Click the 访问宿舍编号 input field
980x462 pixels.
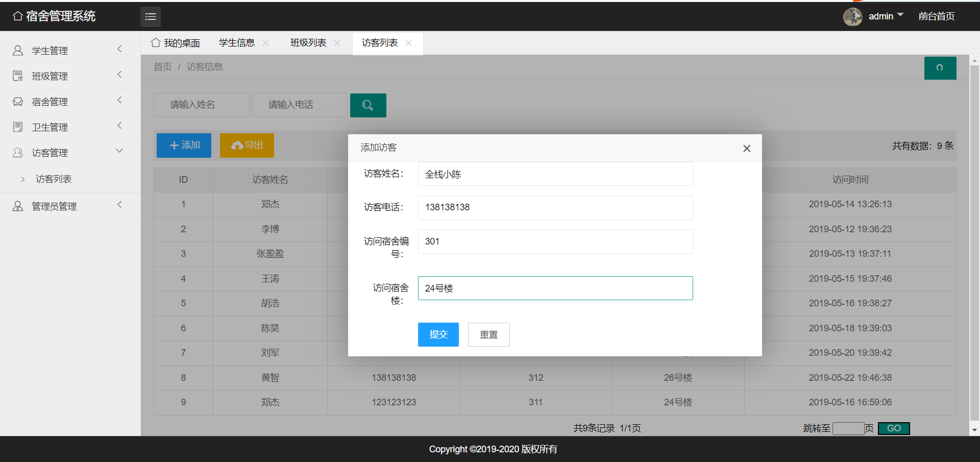pos(555,241)
